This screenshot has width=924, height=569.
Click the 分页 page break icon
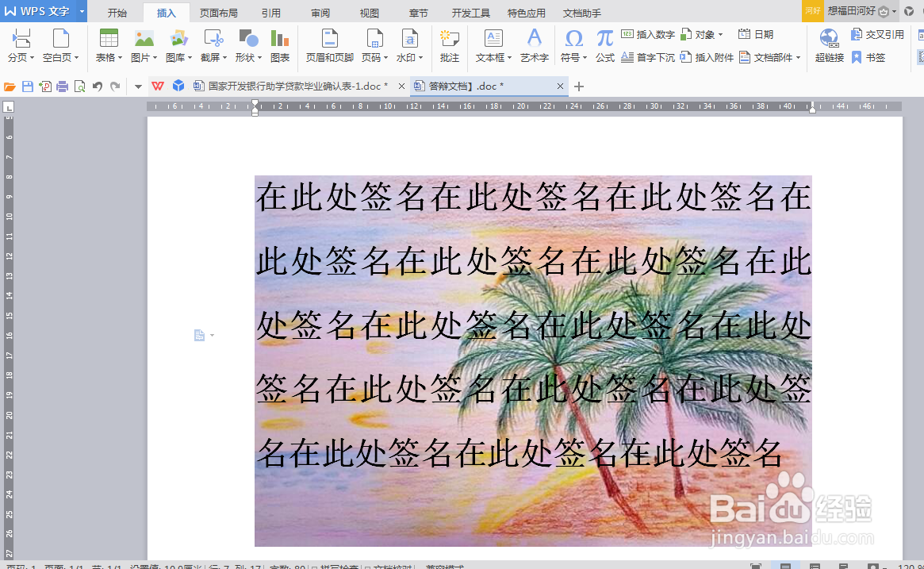click(21, 39)
